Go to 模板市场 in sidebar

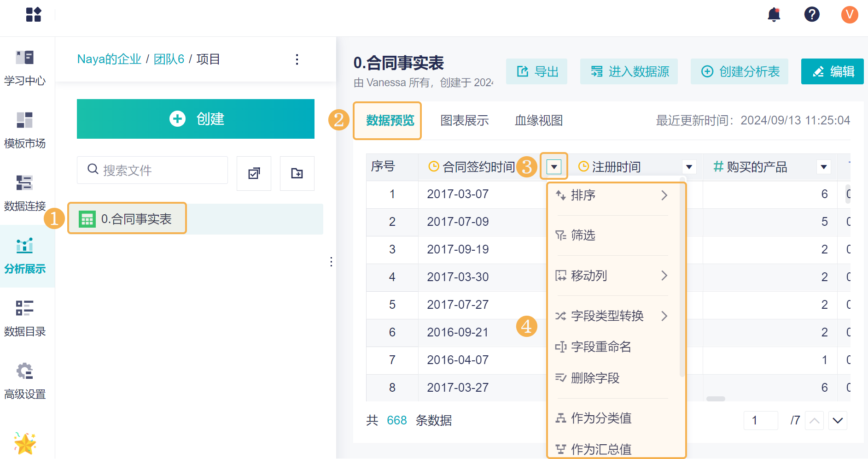coord(25,131)
